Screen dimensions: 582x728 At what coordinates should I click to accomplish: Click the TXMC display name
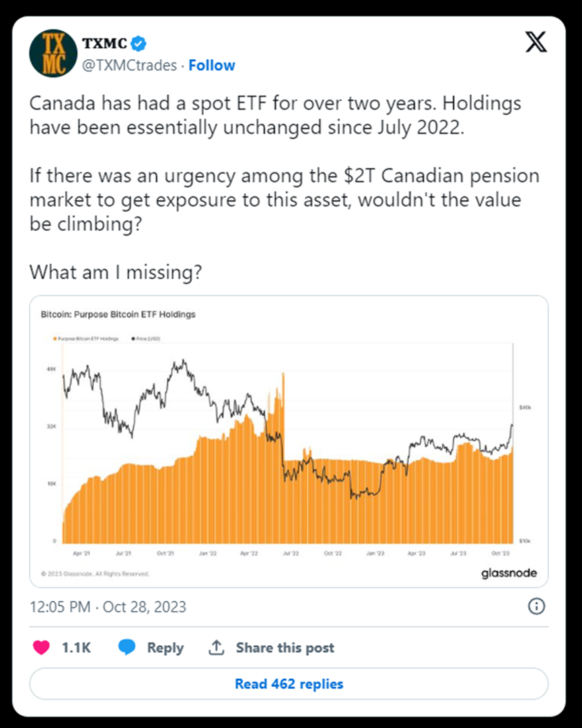[104, 44]
